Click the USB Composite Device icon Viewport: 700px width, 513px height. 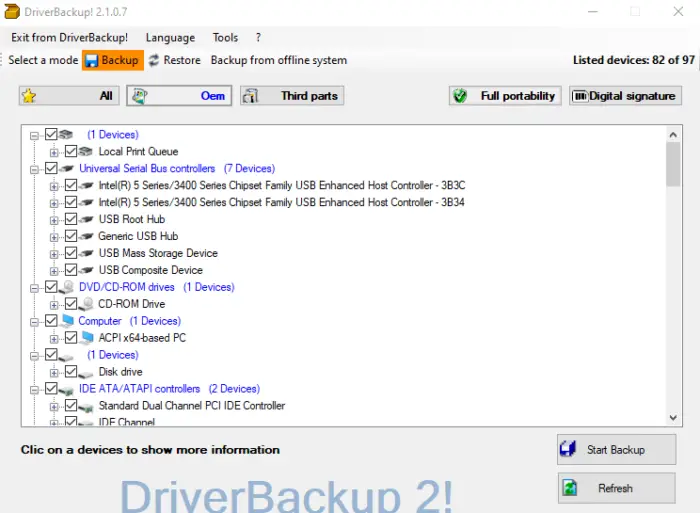point(86,270)
